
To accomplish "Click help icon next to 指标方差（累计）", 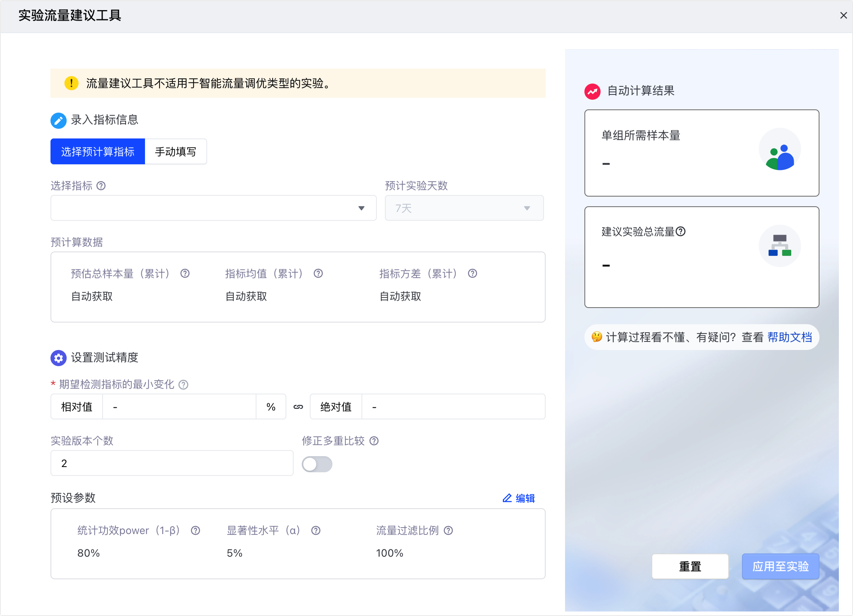I will (x=473, y=274).
